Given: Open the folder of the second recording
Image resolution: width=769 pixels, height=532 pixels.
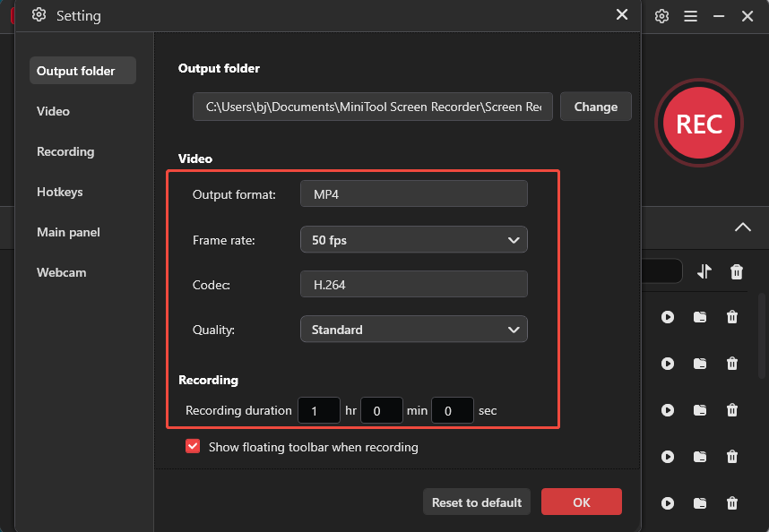Looking at the screenshot, I should point(700,364).
